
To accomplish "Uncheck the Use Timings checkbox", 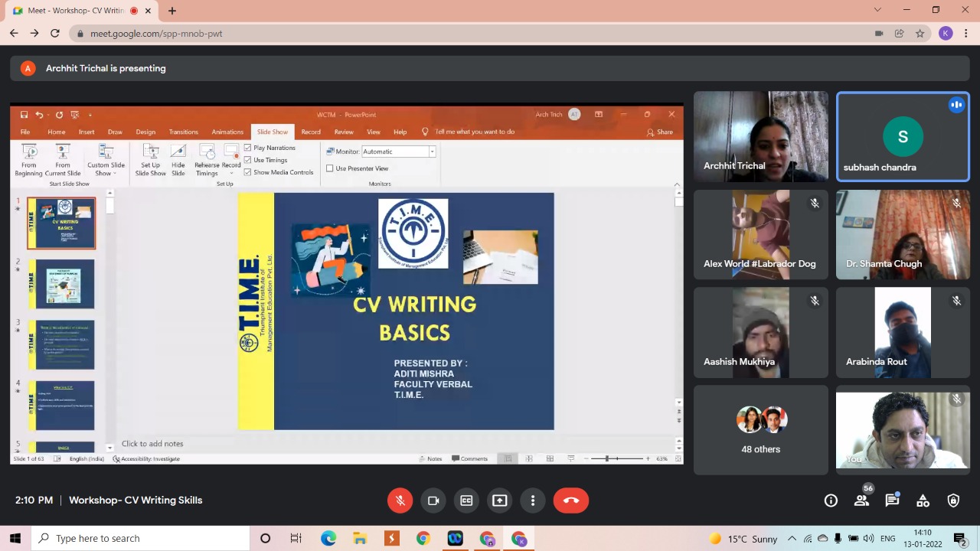I will 248,160.
